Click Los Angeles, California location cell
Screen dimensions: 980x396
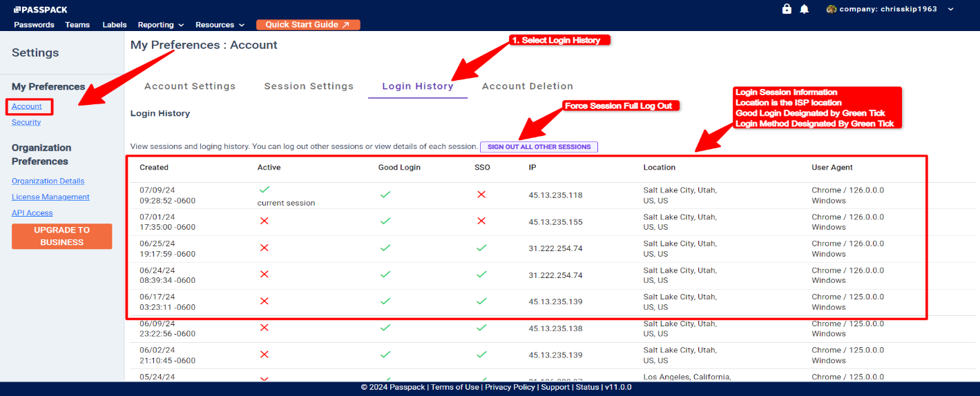tap(687, 377)
